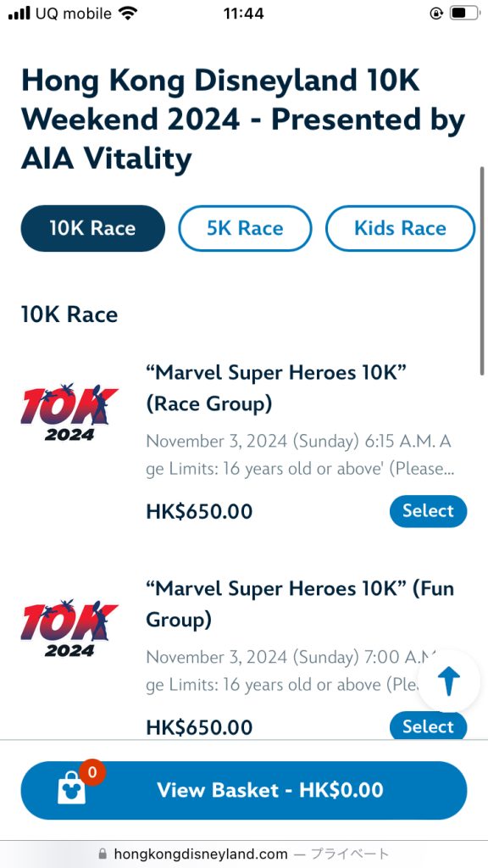Screen dimensions: 488x868
Task: Switch to the Kids Race tab
Action: pos(400,228)
